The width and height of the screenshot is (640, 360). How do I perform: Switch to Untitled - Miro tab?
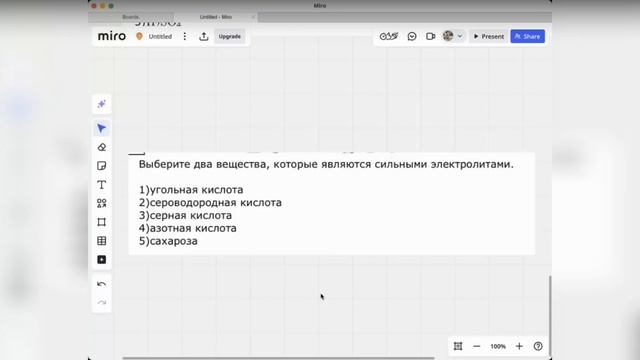tap(216, 17)
